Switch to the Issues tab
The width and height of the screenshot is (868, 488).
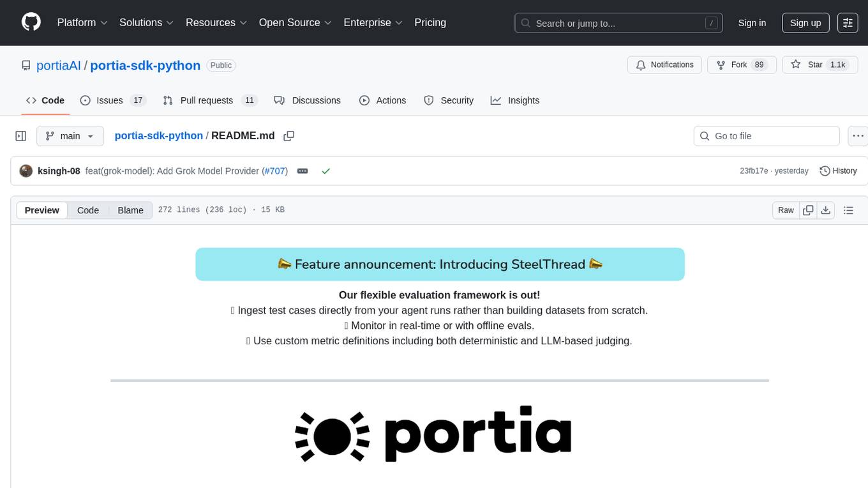(x=113, y=100)
